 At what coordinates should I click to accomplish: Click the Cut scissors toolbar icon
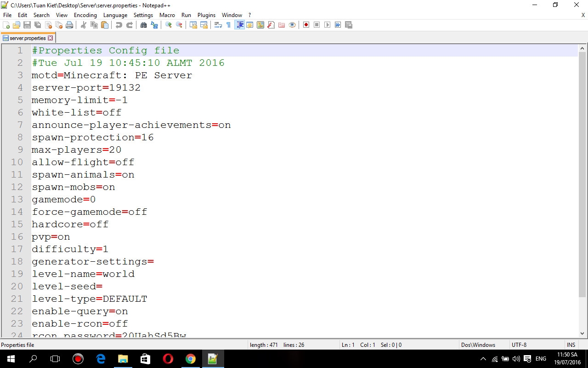(x=84, y=25)
